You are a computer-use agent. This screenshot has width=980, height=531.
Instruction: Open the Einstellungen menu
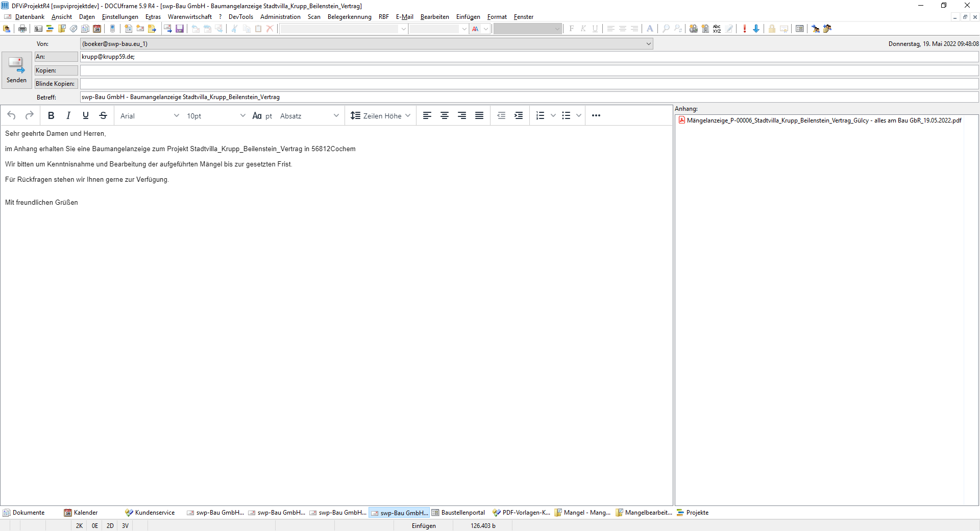[120, 17]
